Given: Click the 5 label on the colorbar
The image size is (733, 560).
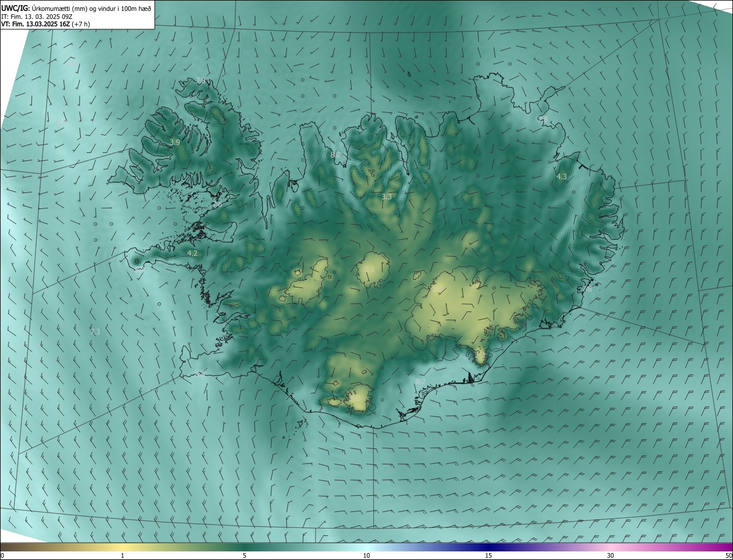Looking at the screenshot, I should 245,555.
